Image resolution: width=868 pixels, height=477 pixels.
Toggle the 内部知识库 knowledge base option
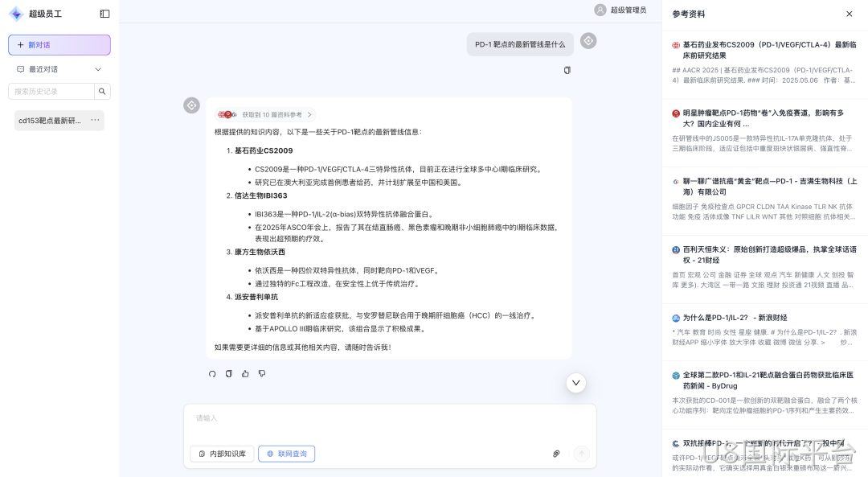tap(222, 454)
